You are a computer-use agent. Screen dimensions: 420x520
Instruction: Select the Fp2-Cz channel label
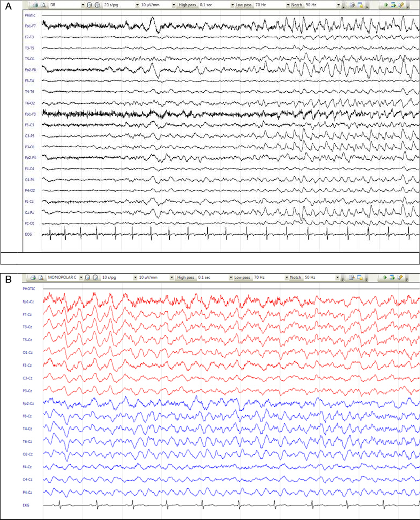point(28,403)
